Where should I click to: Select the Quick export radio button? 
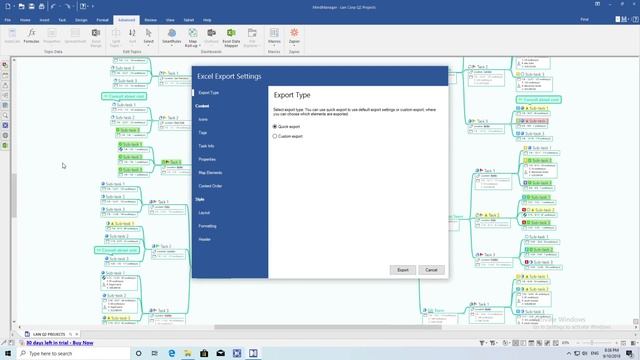[275, 127]
